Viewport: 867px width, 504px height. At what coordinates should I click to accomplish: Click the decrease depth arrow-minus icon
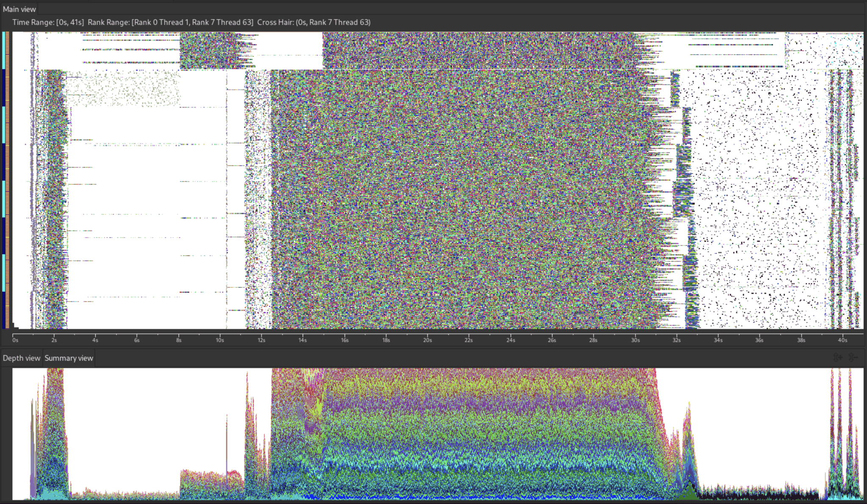853,358
